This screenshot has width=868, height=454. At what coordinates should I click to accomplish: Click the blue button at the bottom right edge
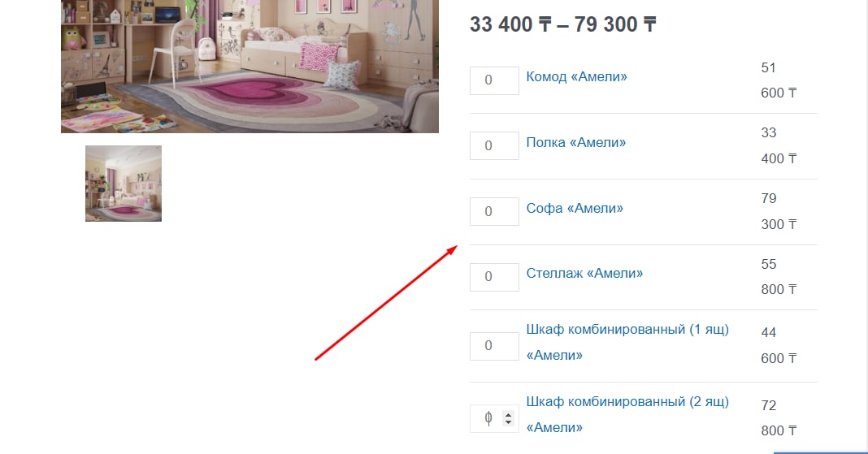[x=820, y=452]
